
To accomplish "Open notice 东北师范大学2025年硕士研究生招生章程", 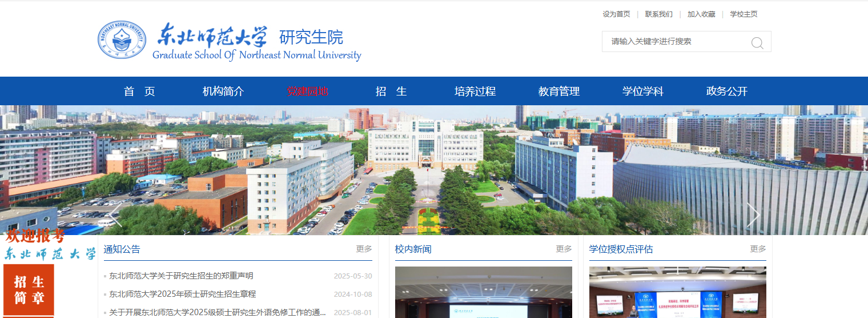I will 183,294.
